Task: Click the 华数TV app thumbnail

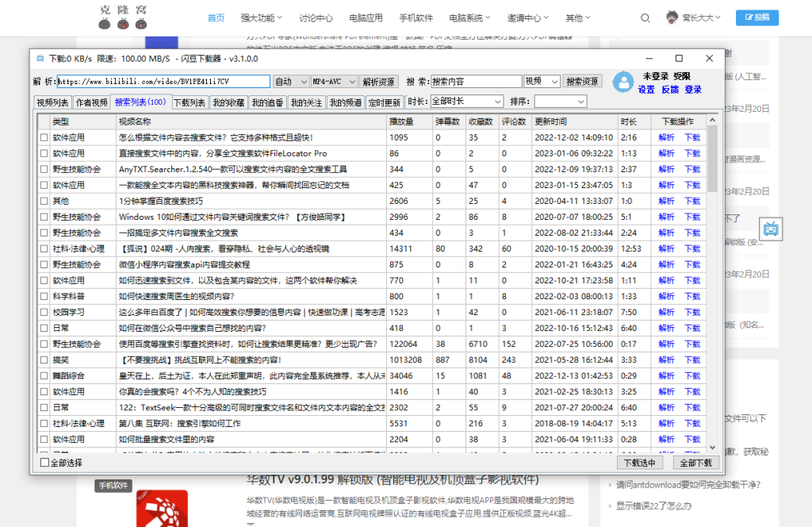Action: click(162, 508)
